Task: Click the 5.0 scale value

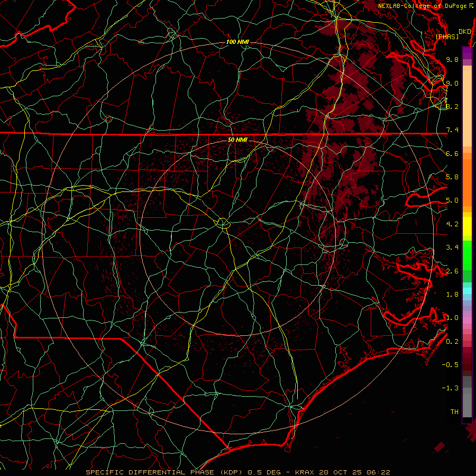Action: point(452,200)
